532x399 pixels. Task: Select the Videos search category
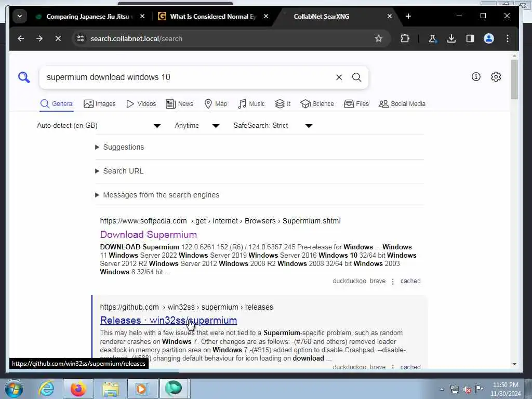click(x=141, y=104)
